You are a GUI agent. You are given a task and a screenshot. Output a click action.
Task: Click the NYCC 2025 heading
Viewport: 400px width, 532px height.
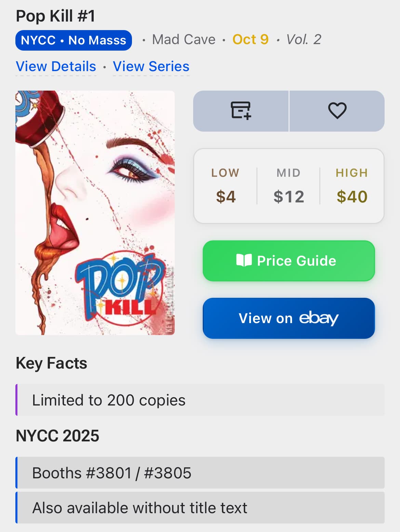(x=57, y=436)
